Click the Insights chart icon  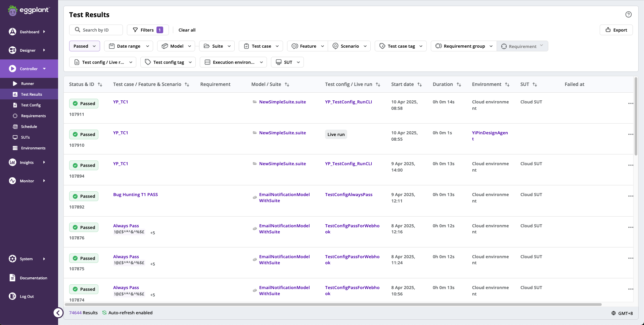click(x=12, y=162)
